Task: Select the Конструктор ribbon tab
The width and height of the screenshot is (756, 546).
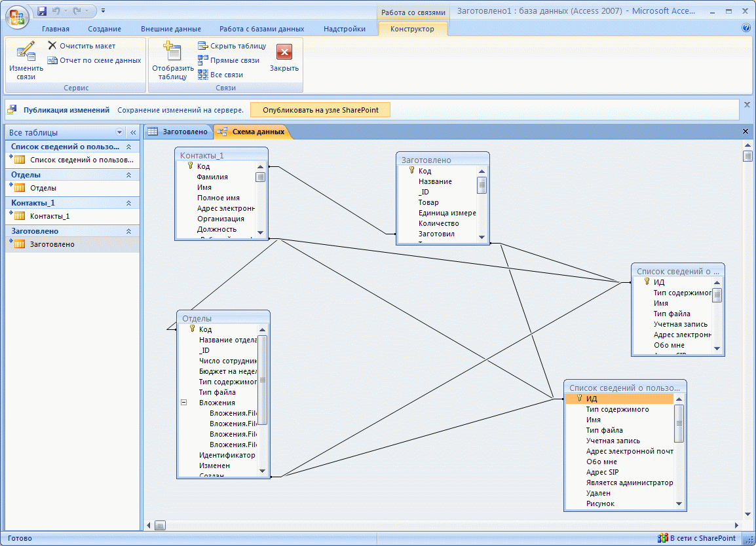Action: pos(412,29)
